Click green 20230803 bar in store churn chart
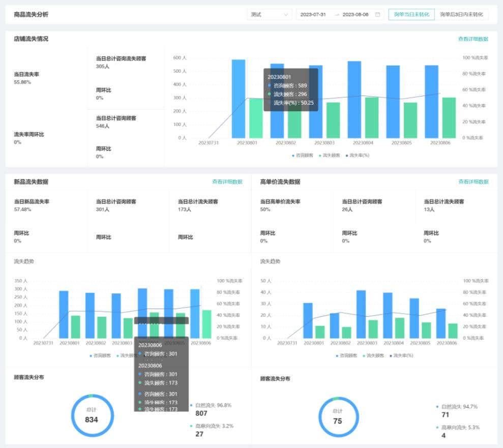 [x=333, y=120]
